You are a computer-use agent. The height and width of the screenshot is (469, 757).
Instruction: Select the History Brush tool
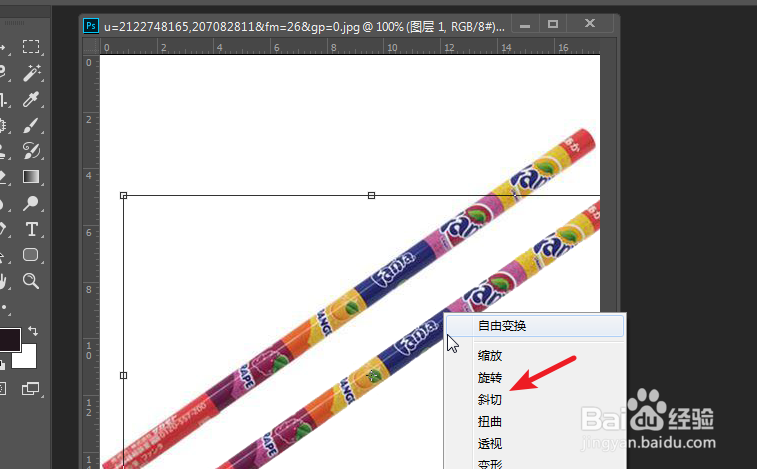click(31, 151)
